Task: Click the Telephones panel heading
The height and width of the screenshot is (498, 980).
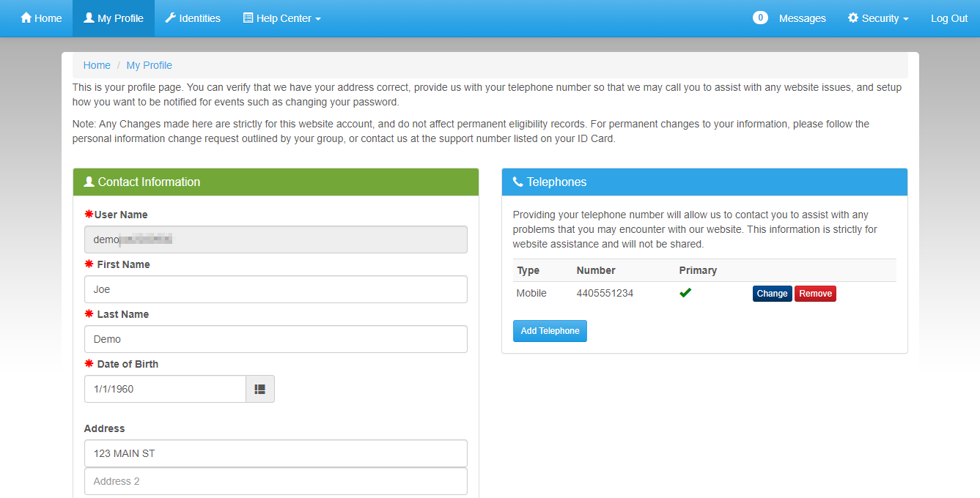Action: click(x=704, y=182)
